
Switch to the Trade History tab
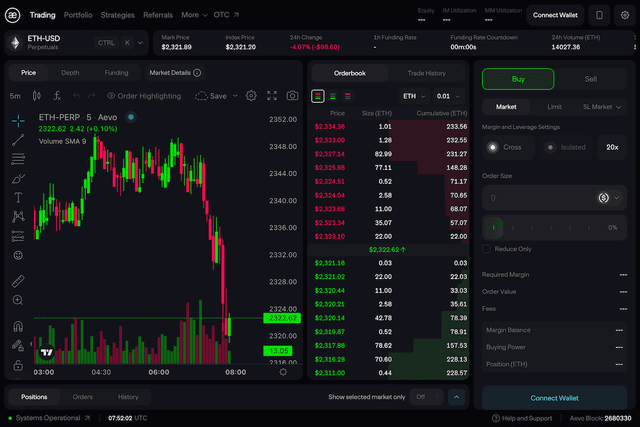click(427, 73)
